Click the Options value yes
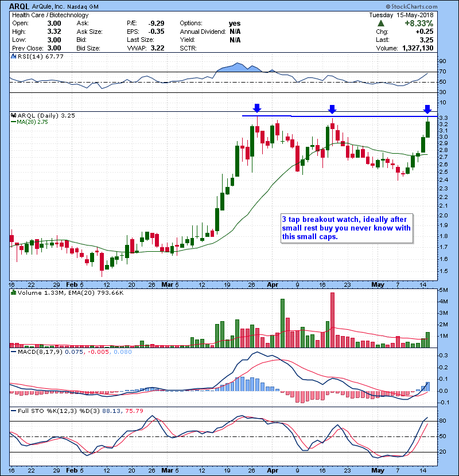 click(235, 24)
